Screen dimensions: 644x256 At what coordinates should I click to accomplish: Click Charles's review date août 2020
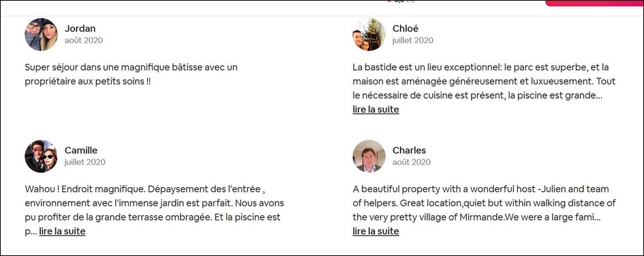(412, 162)
